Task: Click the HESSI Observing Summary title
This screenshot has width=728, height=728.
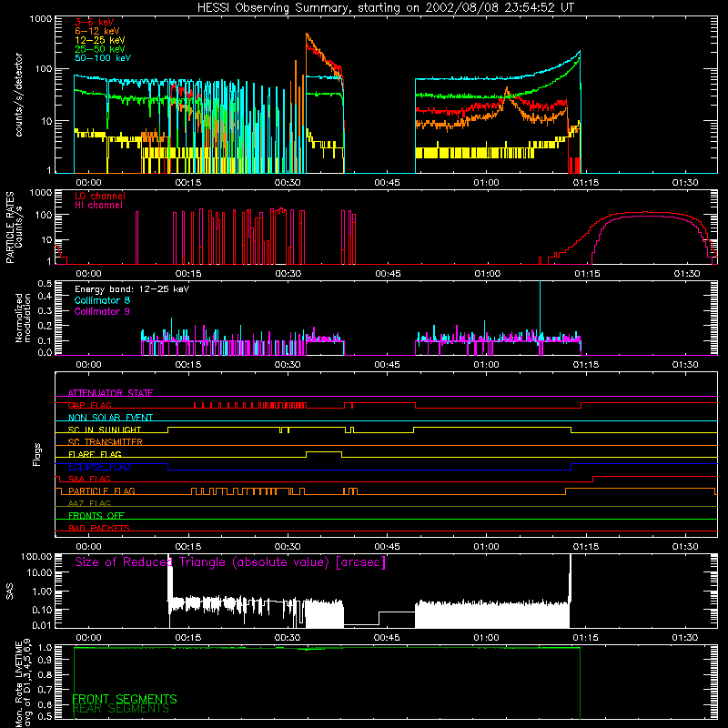Action: click(385, 8)
